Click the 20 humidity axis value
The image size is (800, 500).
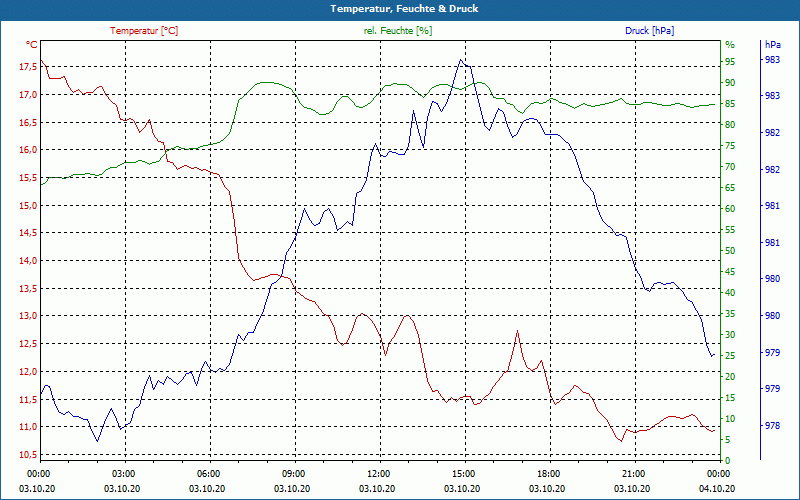pos(730,377)
